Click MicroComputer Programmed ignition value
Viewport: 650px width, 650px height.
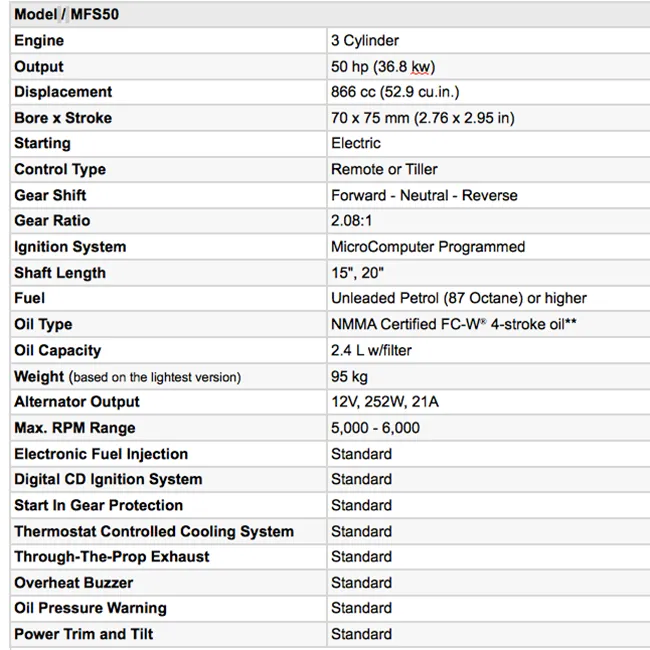tap(428, 247)
